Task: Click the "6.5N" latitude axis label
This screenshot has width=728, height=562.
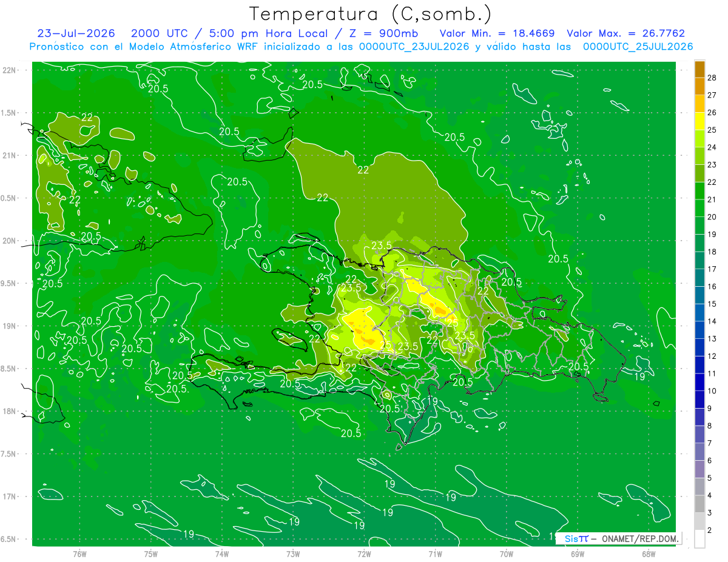Action: 8,539
